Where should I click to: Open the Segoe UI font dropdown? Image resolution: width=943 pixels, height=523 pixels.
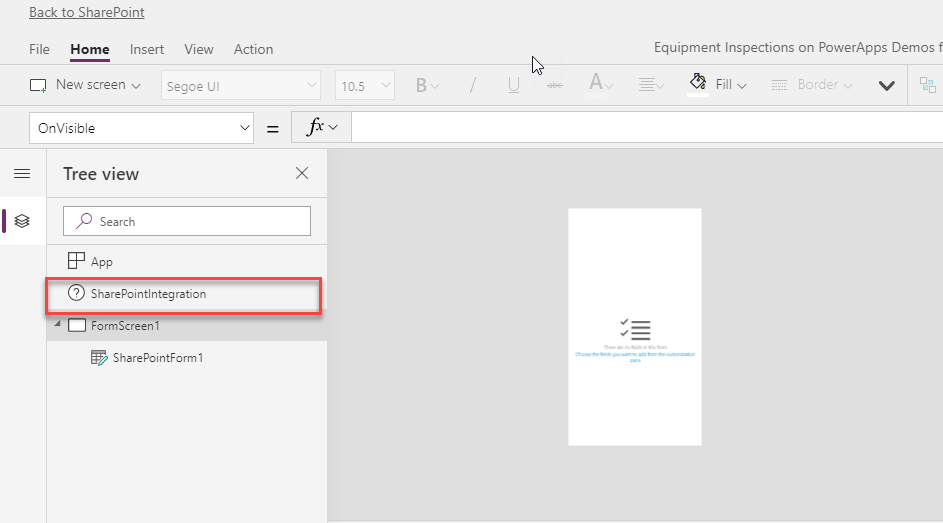point(241,85)
